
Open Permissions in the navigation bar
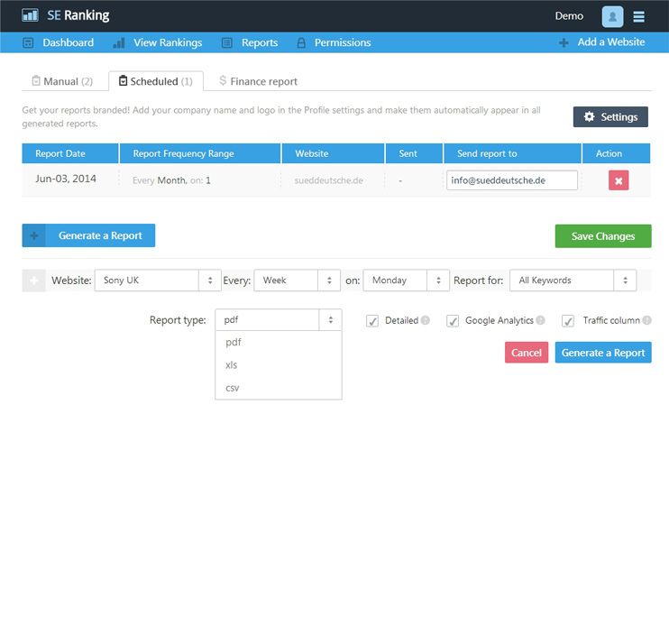tap(343, 42)
